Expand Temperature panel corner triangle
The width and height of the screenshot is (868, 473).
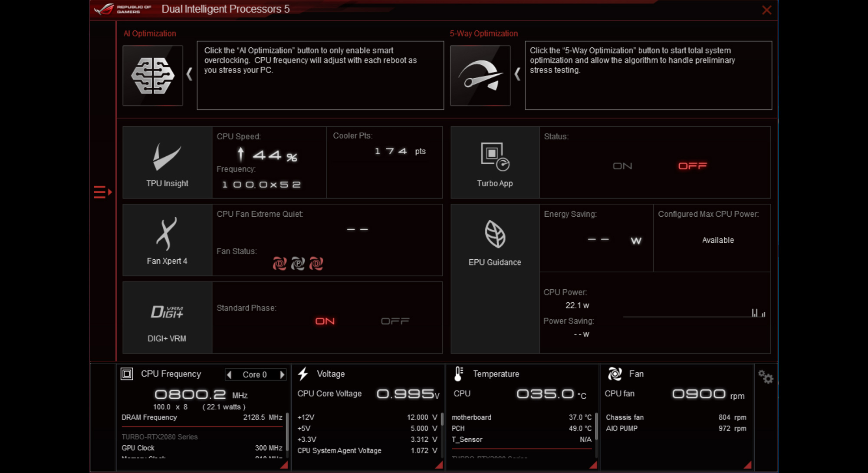click(593, 465)
